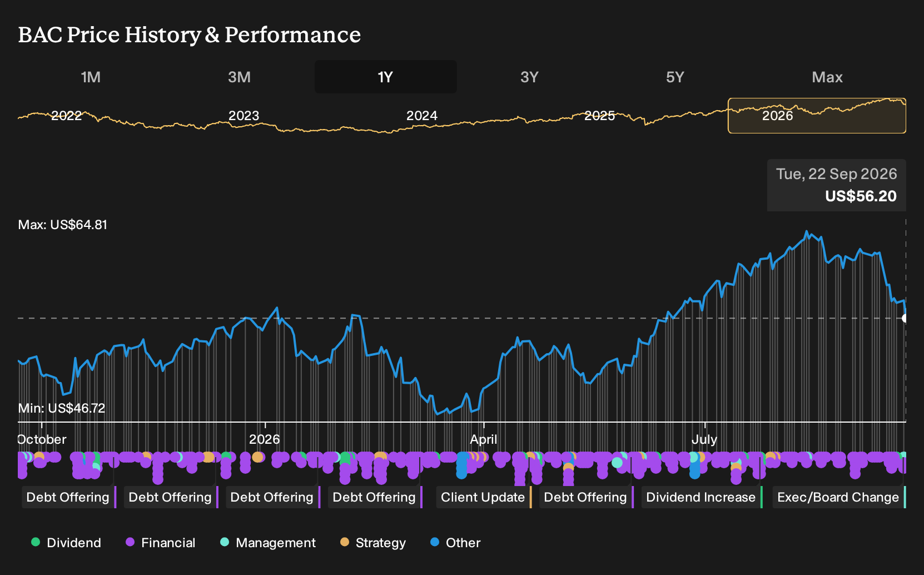Switch to the 3M time range

pyautogui.click(x=239, y=77)
